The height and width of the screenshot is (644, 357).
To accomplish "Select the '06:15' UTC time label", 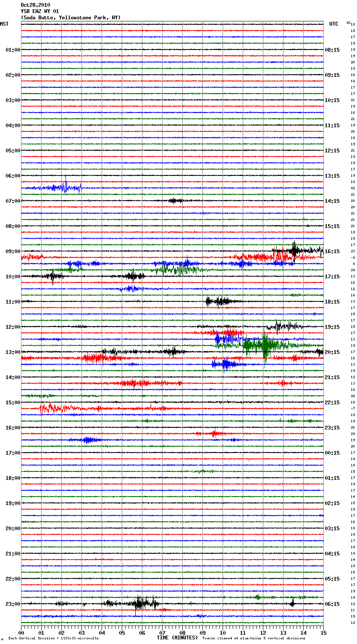I will coord(332,604).
